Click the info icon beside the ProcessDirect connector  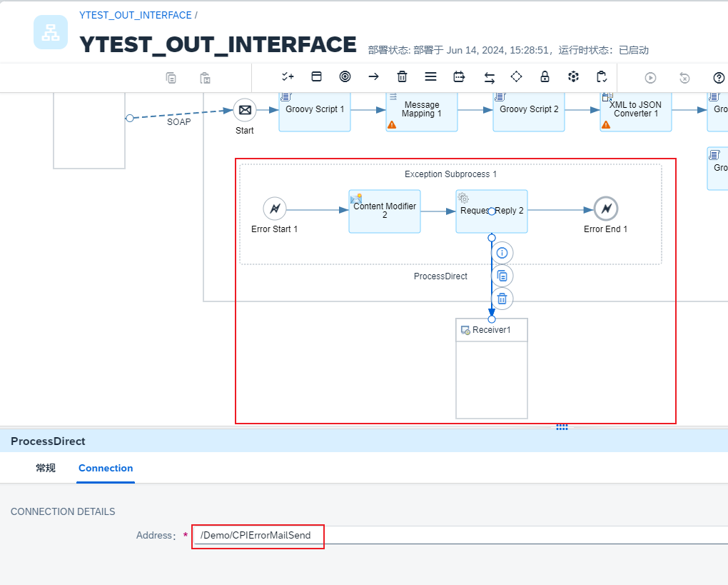502,253
